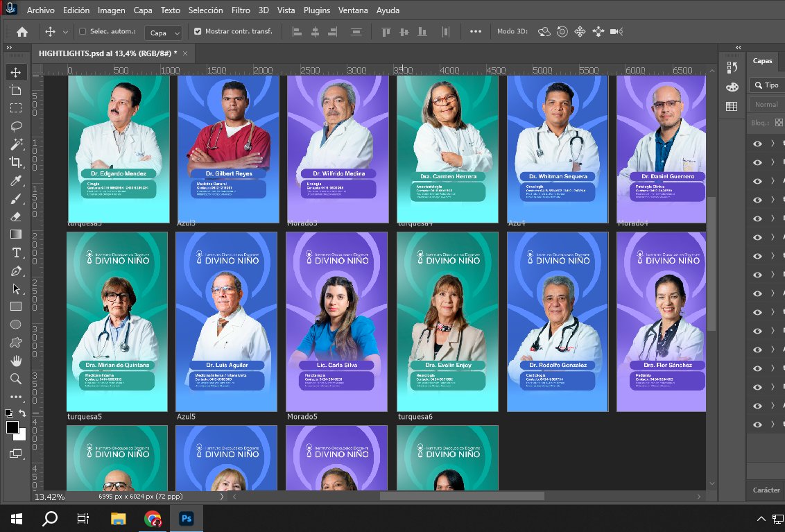
Task: Hide the topmost layer via its eye icon
Action: point(757,144)
